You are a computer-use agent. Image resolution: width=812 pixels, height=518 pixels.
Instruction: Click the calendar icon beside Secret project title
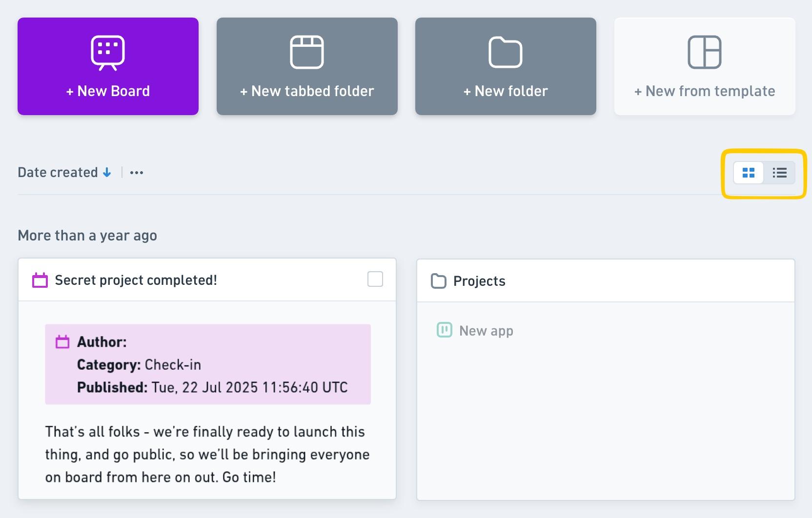[x=40, y=280]
